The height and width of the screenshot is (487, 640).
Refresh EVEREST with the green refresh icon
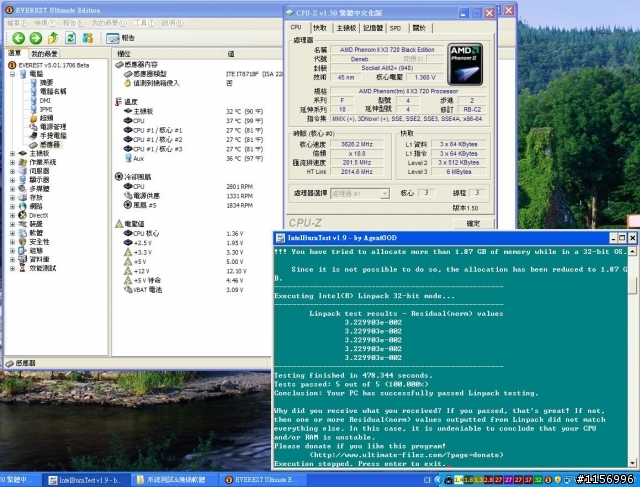click(71, 38)
